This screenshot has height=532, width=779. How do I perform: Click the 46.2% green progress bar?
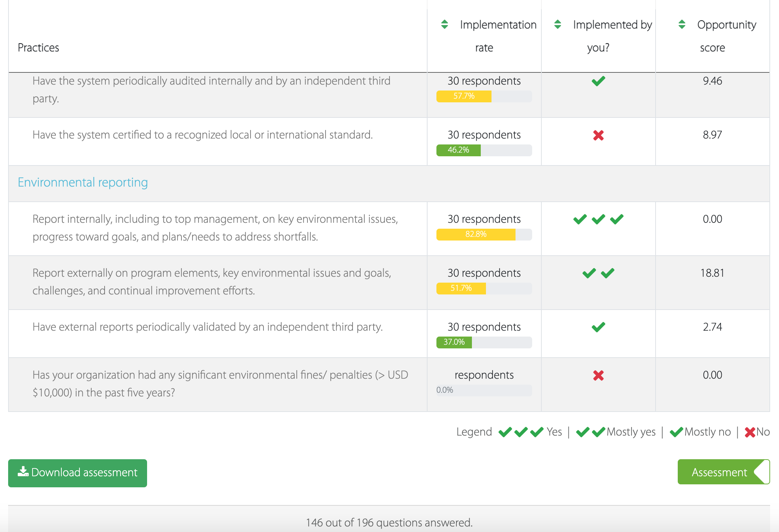pos(459,150)
